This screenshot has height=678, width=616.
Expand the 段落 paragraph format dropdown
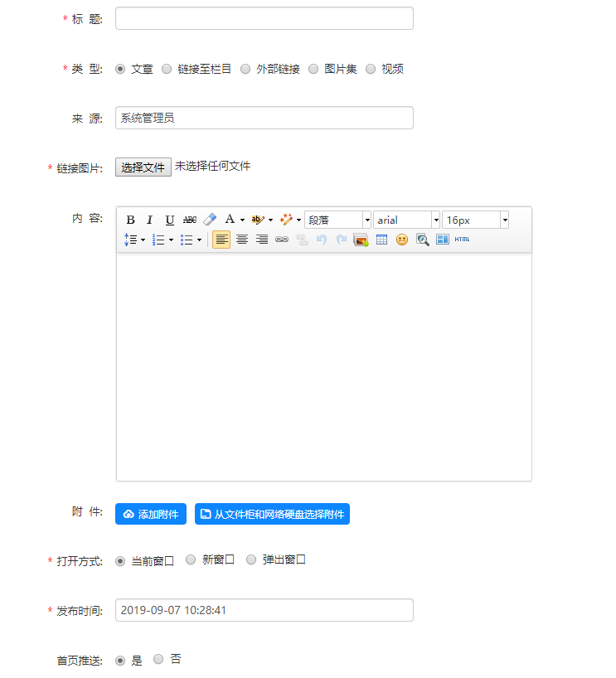[367, 220]
